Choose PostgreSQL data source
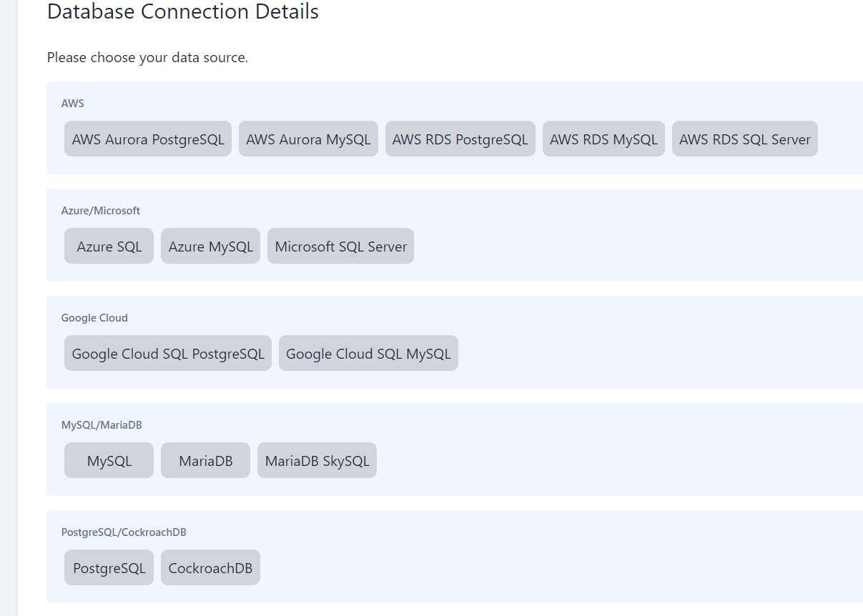Image resolution: width=863 pixels, height=616 pixels. [x=109, y=567]
